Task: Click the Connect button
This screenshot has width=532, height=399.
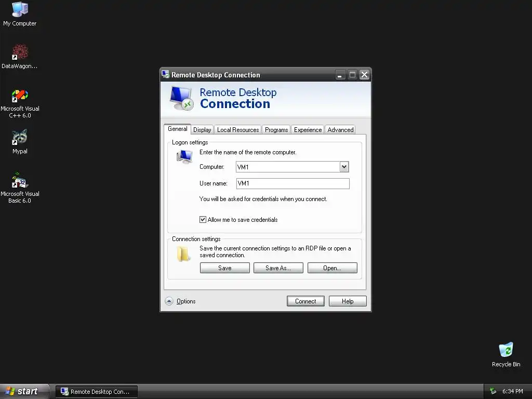Action: pyautogui.click(x=305, y=301)
